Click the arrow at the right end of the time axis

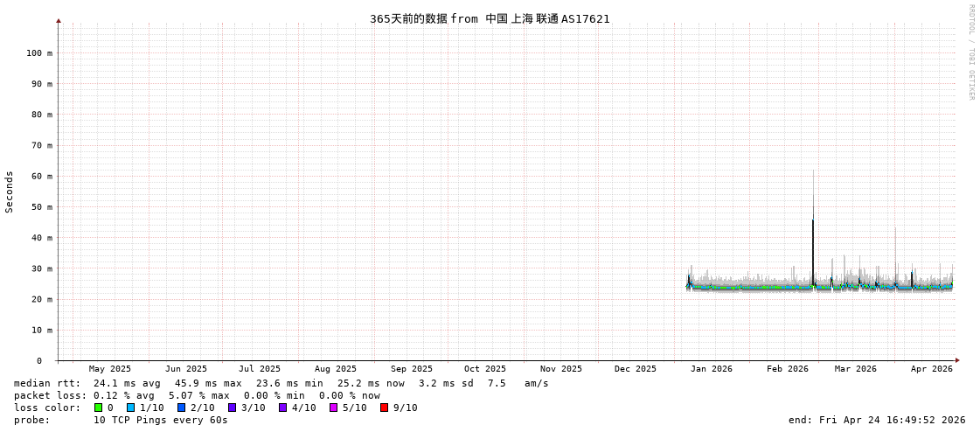coord(957,360)
